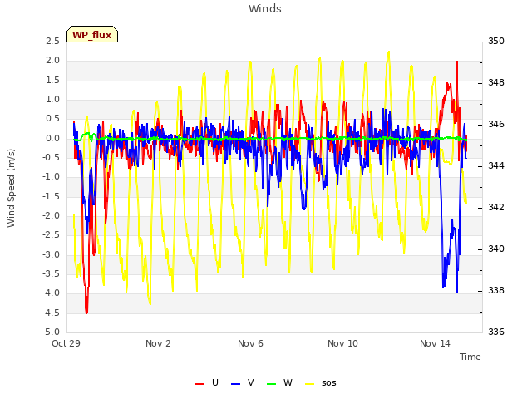Select the W legend label

(288, 382)
